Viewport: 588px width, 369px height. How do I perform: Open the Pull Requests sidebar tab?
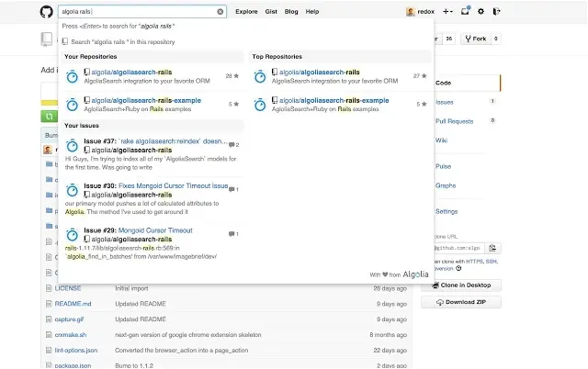[x=454, y=121]
